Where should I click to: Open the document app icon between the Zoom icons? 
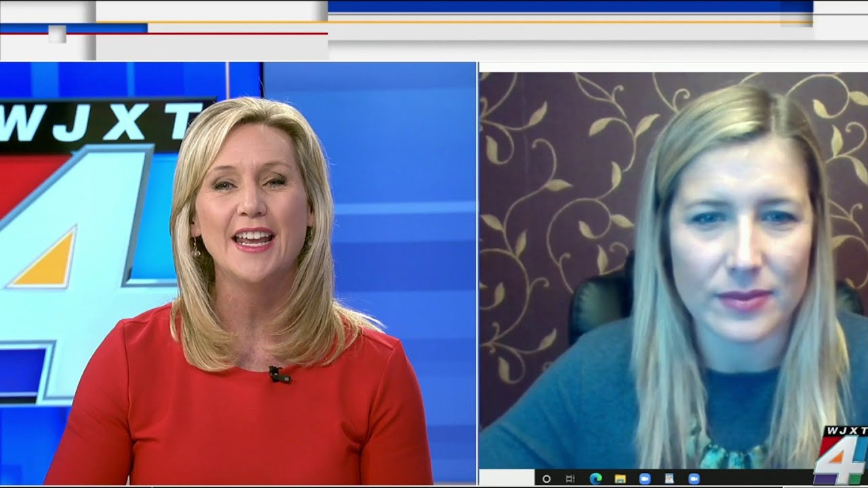pos(669,479)
